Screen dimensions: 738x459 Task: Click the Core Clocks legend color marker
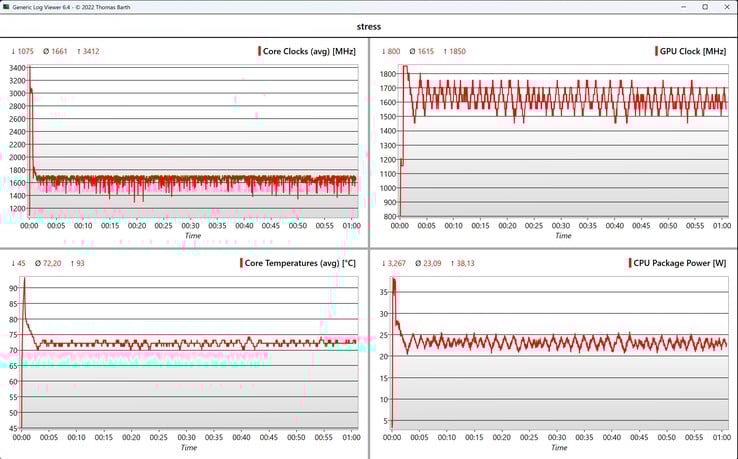pyautogui.click(x=258, y=51)
